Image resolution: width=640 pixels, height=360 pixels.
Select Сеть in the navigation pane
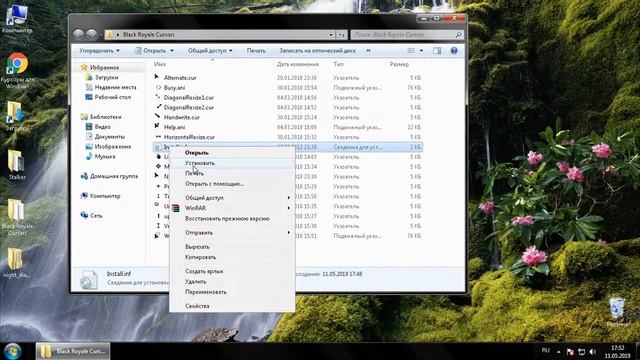96,216
